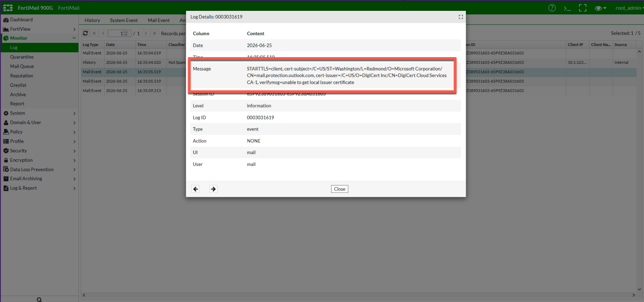Go to next log entry arrow
The image size is (644, 302).
tap(213, 189)
